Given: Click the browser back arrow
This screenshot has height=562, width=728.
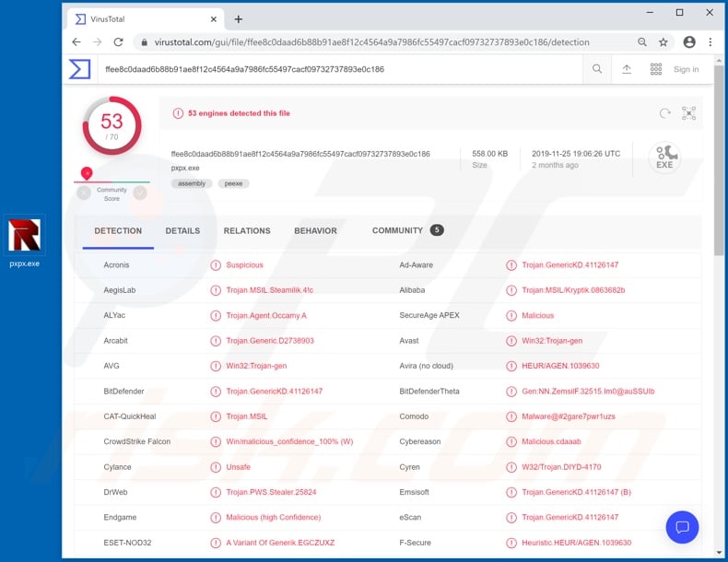Looking at the screenshot, I should 76,42.
